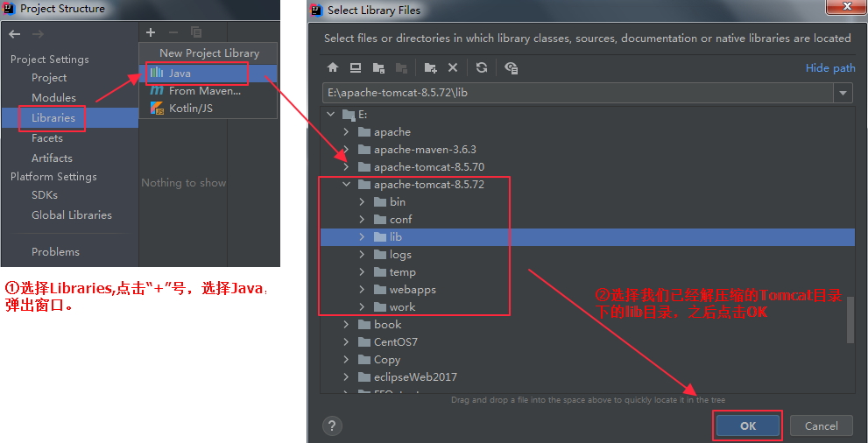Click the forward arrow in Project Structure
Image resolution: width=868 pixels, height=443 pixels.
pos(38,34)
